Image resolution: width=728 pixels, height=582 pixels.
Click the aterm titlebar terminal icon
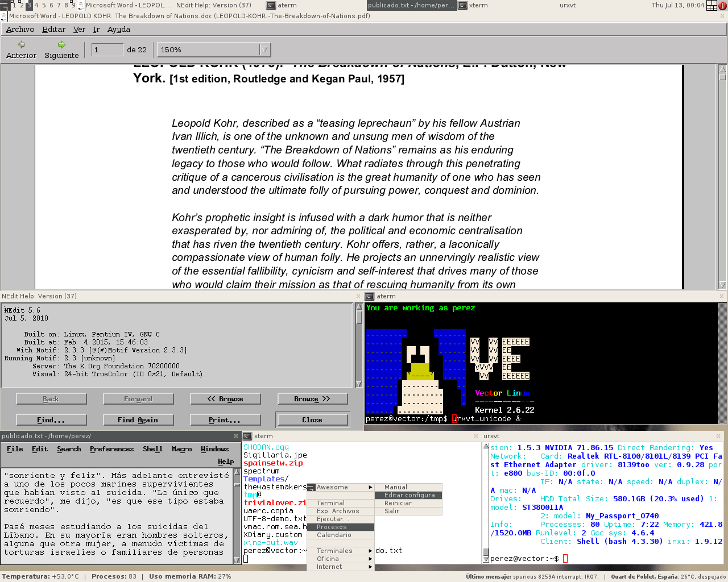pyautogui.click(x=370, y=296)
